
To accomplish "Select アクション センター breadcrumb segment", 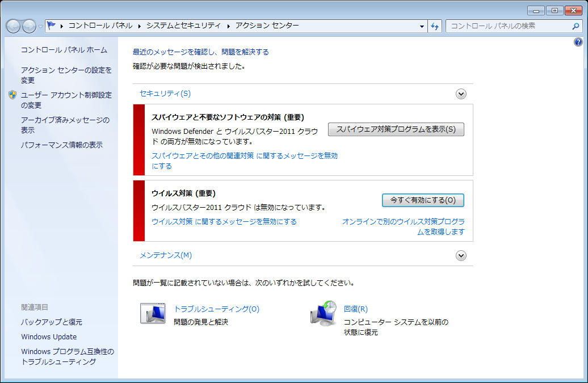I will pos(267,26).
